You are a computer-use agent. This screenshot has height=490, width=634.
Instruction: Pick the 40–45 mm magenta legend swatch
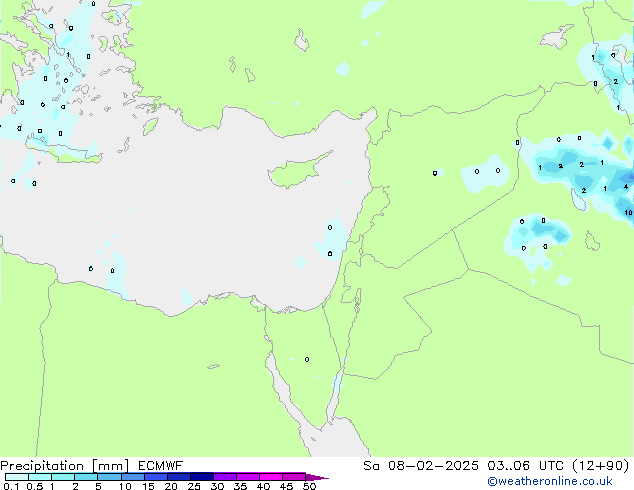point(271,477)
